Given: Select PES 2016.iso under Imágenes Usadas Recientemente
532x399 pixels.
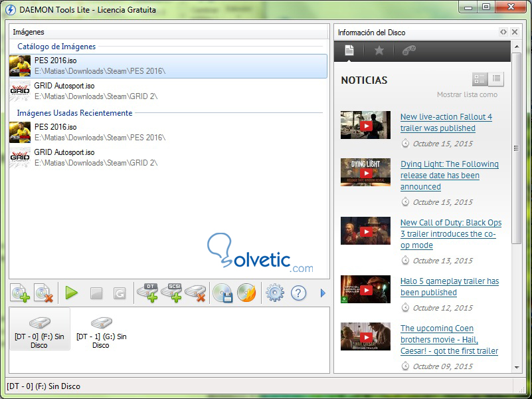Looking at the screenshot, I should (168, 132).
